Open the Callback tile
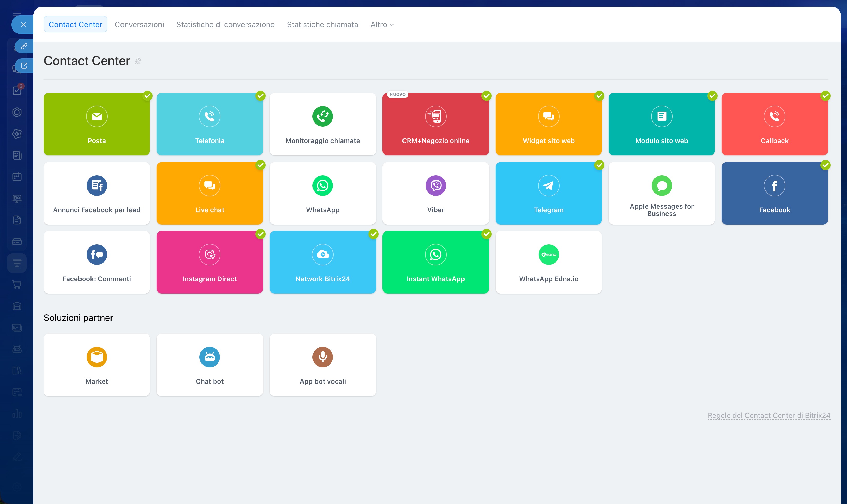Screen dimensions: 847x504 (775, 124)
